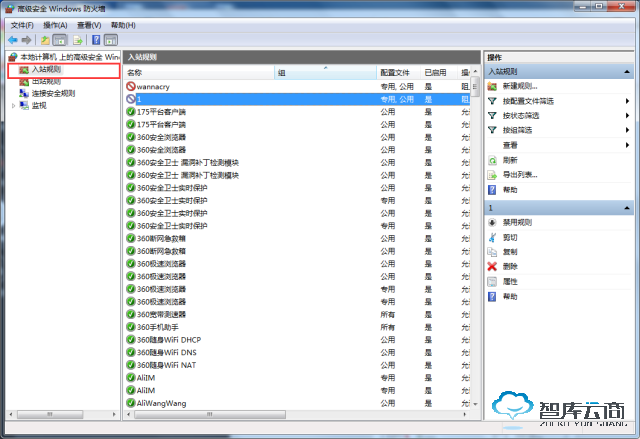Screen dimensions: 640x439
Task: Click the blocked icon of the wannacry rule
Action: point(131,86)
